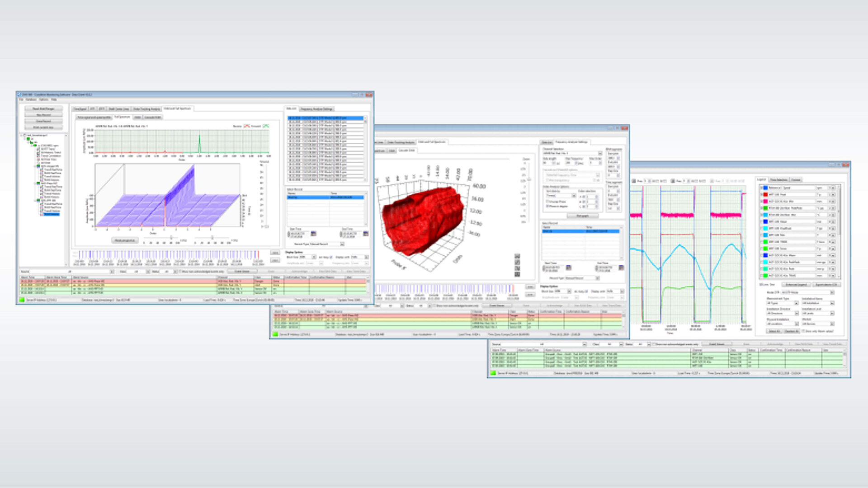Click the Plot graph button
The height and width of the screenshot is (488, 868).
coord(583,216)
